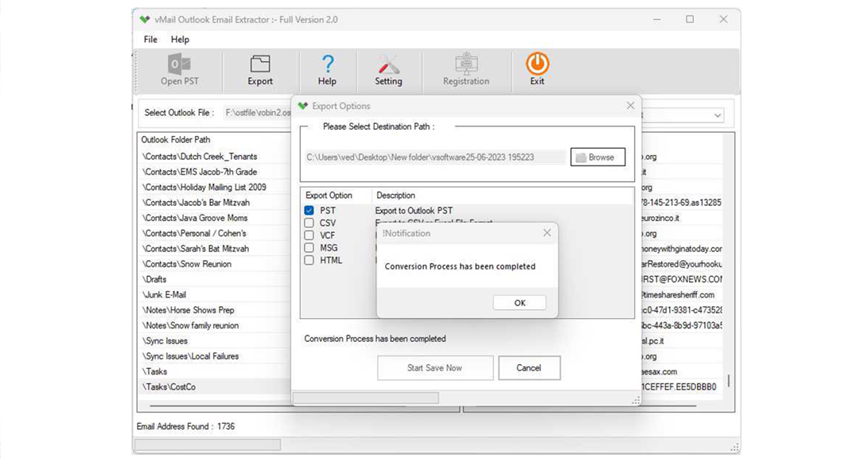Click Start Save Now button
868x458 pixels.
pos(434,367)
